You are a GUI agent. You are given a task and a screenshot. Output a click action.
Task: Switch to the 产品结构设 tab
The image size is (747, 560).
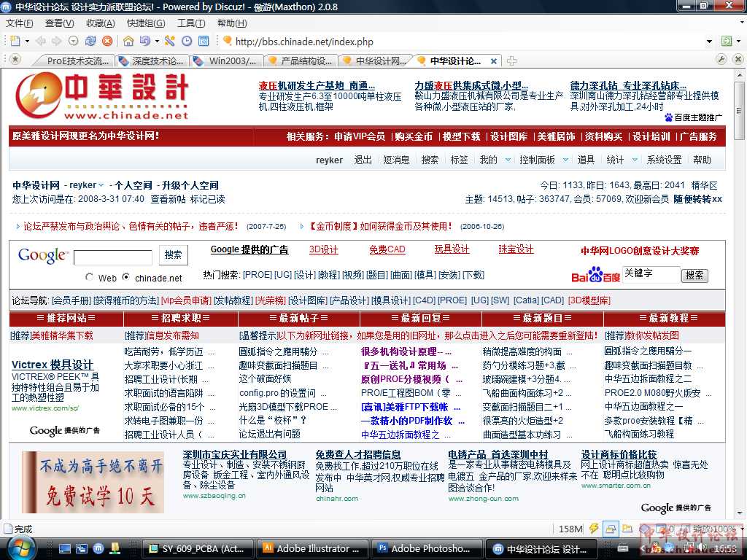[301, 61]
